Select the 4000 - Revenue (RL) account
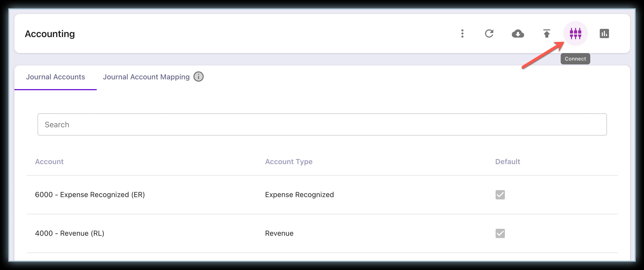Viewport: 644px width, 270px height. click(x=69, y=233)
